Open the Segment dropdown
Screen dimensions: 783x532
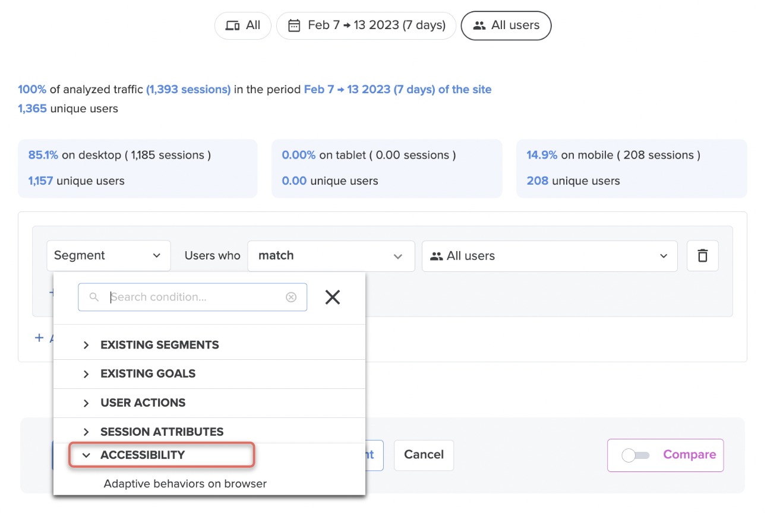pyautogui.click(x=109, y=255)
